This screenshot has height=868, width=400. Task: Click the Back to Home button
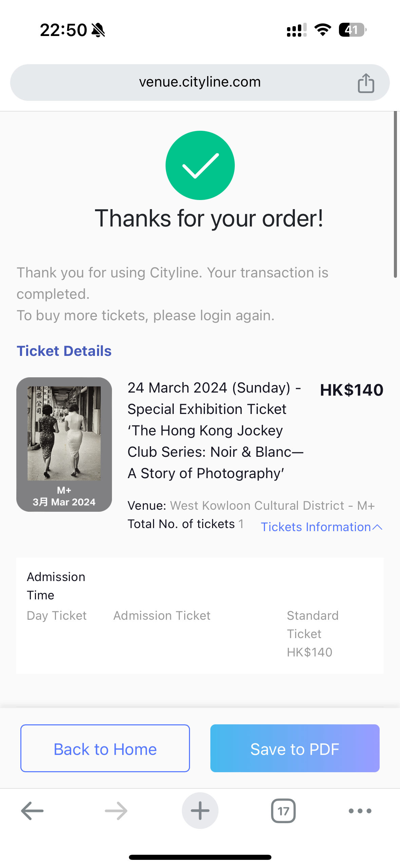[x=105, y=748]
